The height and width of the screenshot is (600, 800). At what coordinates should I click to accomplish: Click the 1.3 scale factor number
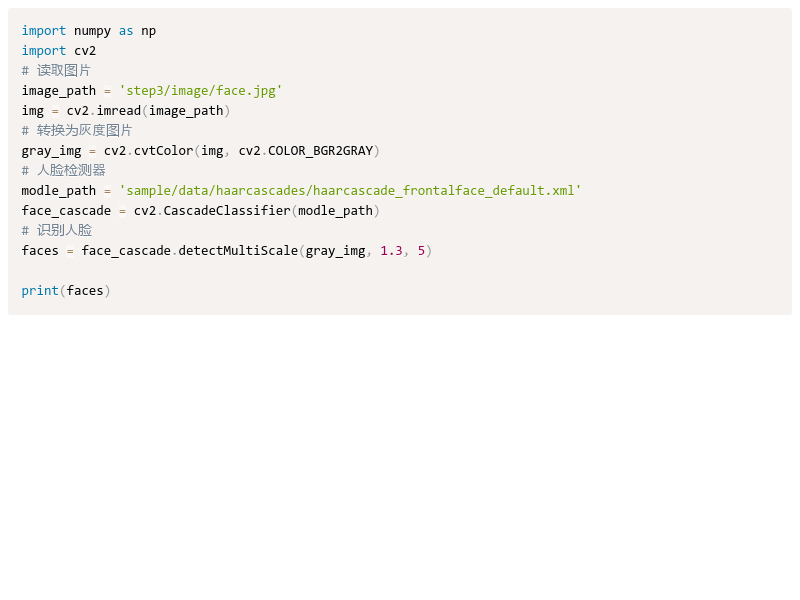[x=391, y=251]
